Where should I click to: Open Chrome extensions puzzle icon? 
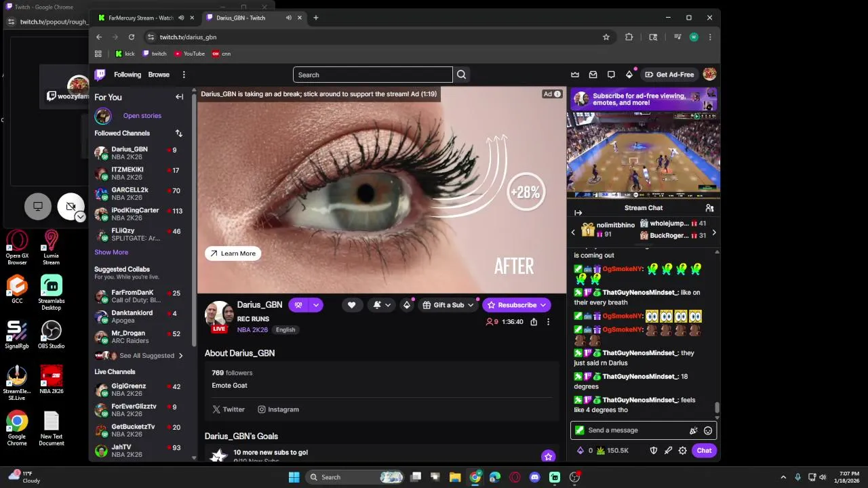pos(629,37)
